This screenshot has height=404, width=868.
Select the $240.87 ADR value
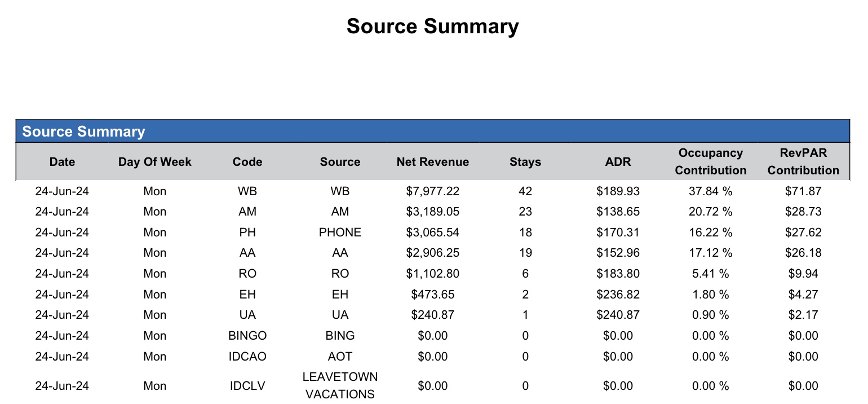pyautogui.click(x=618, y=315)
